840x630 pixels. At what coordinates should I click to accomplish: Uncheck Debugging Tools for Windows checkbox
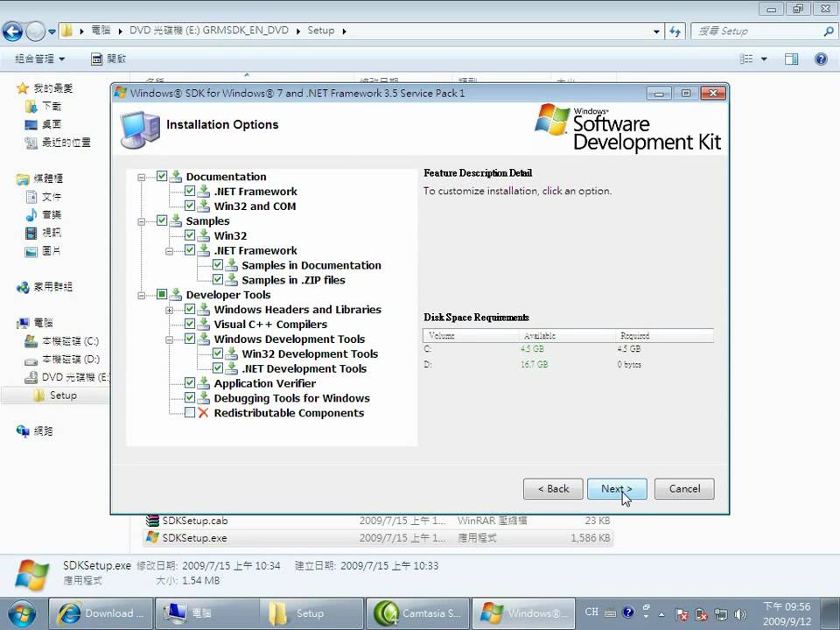(x=190, y=397)
